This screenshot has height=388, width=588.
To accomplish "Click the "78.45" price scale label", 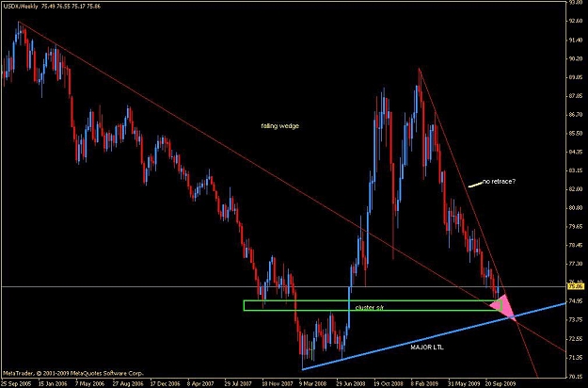I will 576,245.
